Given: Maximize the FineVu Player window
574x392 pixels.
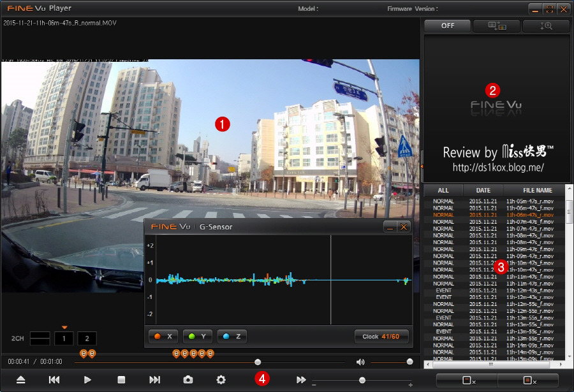Looking at the screenshot, I should click(550, 9).
